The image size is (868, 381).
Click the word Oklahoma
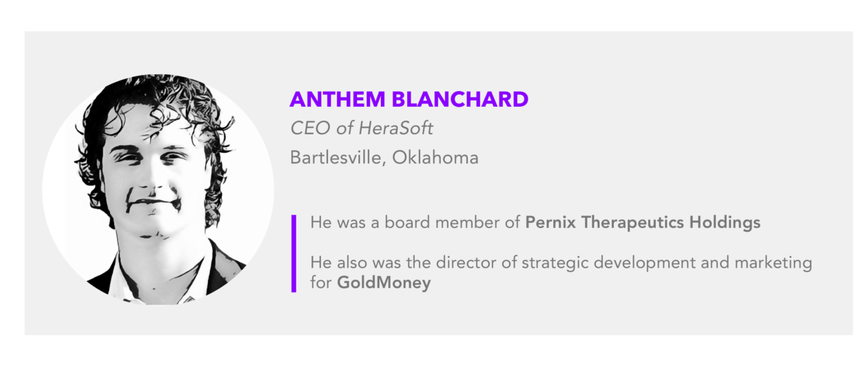coord(435,158)
